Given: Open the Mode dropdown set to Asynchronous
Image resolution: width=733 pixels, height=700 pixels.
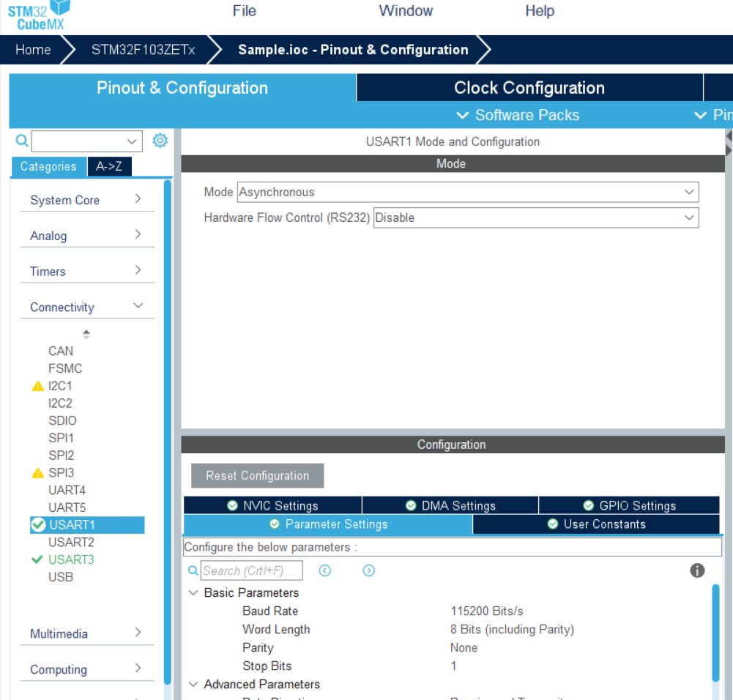Looking at the screenshot, I should 468,192.
